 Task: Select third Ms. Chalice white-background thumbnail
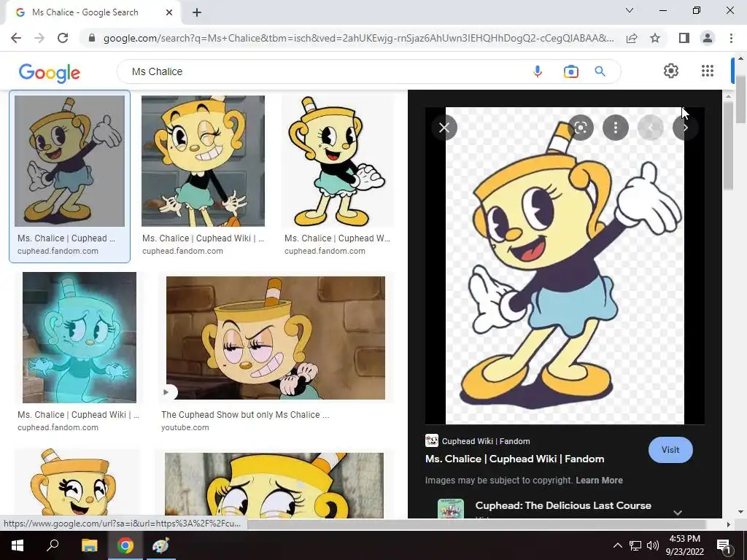[x=337, y=161]
